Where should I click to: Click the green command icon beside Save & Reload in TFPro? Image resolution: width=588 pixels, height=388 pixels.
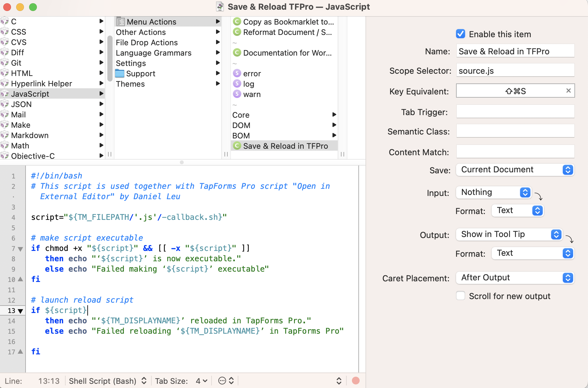[x=237, y=146]
